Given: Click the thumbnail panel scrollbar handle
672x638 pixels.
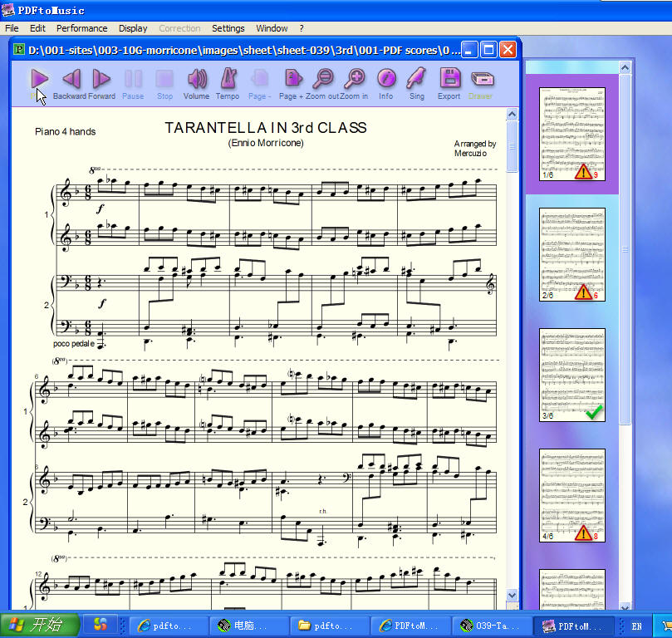Looking at the screenshot, I should coord(625,249).
